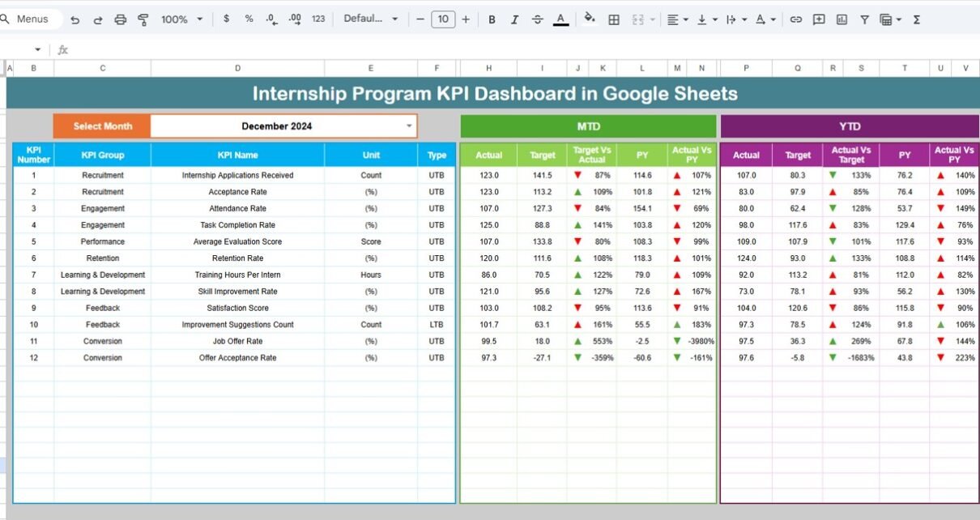Open the 100% zoom dropdown
This screenshot has height=520, width=980.
click(181, 19)
